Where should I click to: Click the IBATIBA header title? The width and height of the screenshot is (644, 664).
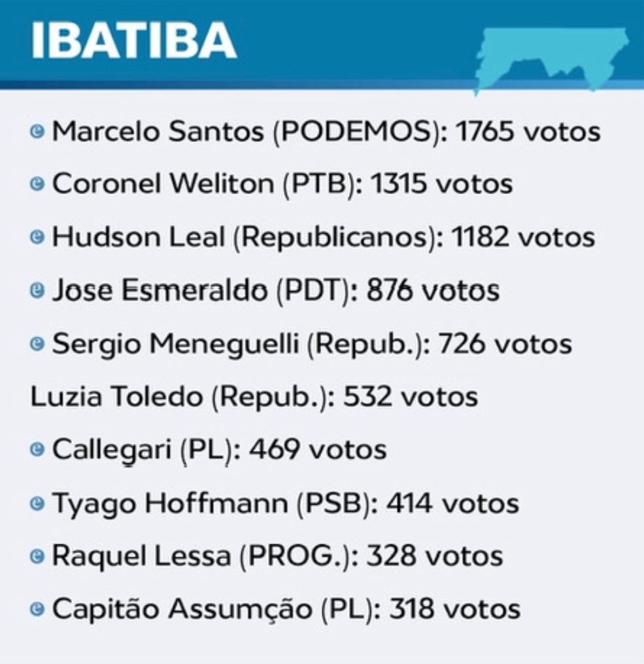coord(134,41)
